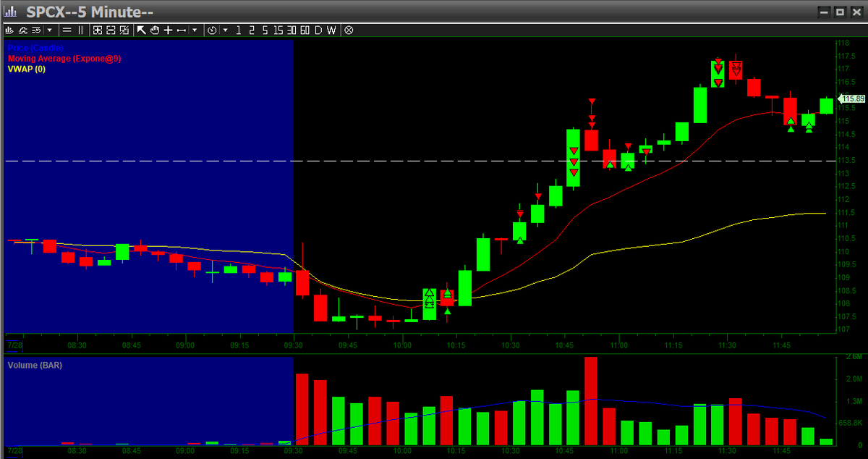The height and width of the screenshot is (459, 868).
Task: Click the 7/28 date label on price chart axis
Action: coord(14,345)
